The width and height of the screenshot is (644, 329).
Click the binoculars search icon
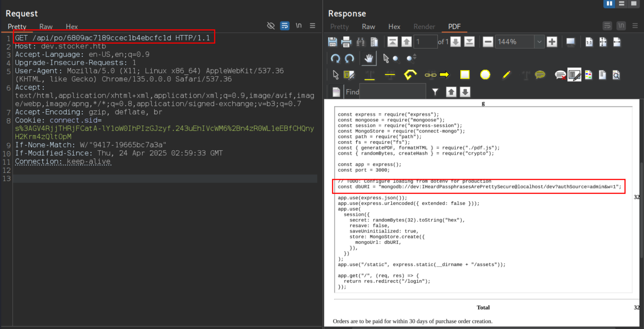pyautogui.click(x=361, y=42)
